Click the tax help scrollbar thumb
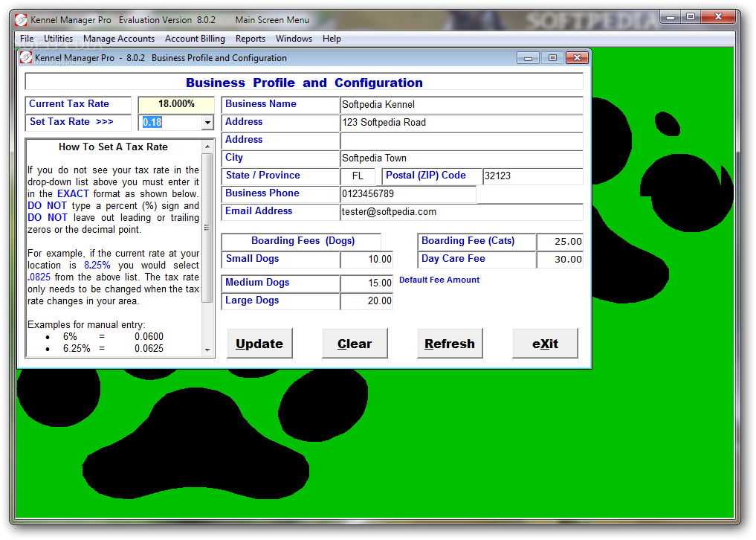The height and width of the screenshot is (540, 756). pos(207,228)
